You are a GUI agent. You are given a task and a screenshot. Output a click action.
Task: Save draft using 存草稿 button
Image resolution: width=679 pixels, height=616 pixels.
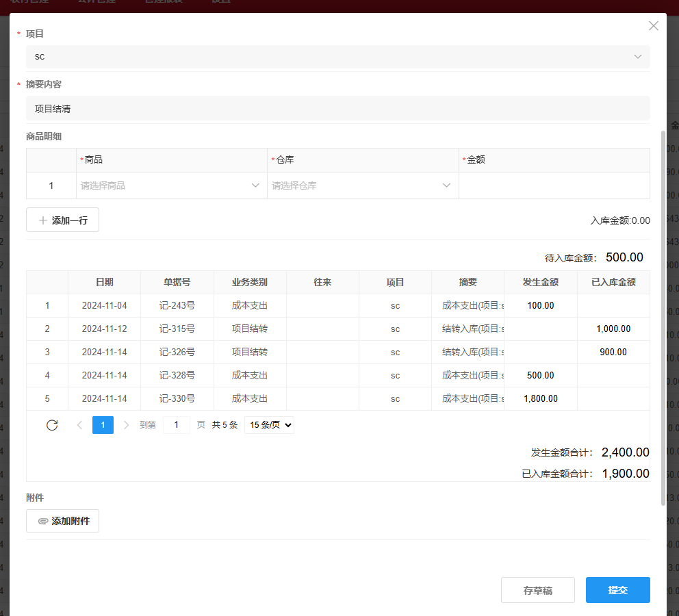click(x=538, y=589)
